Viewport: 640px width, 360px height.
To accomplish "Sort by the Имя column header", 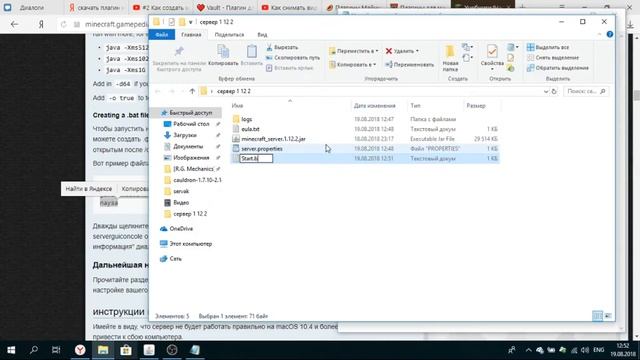I will tap(237, 106).
